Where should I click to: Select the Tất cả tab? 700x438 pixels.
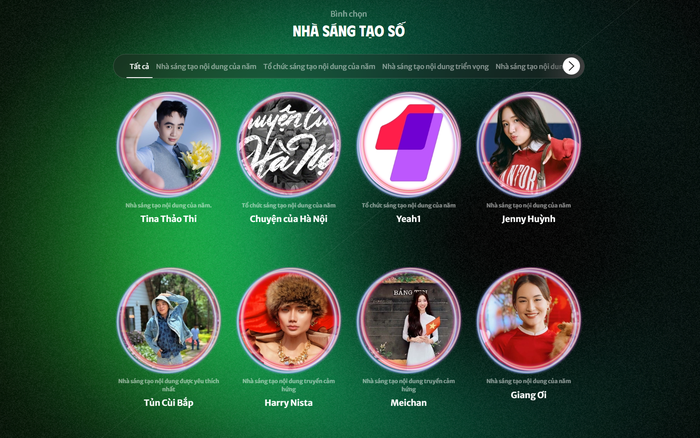(x=139, y=67)
